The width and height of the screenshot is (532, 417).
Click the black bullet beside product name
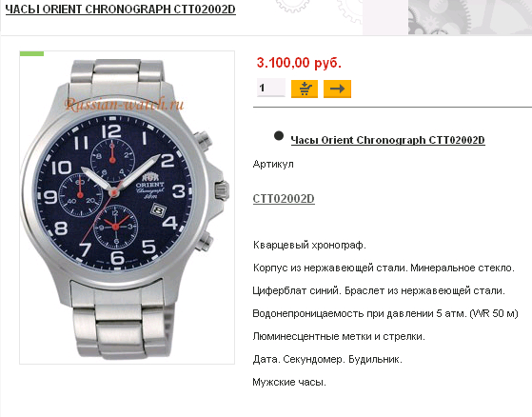coord(279,136)
